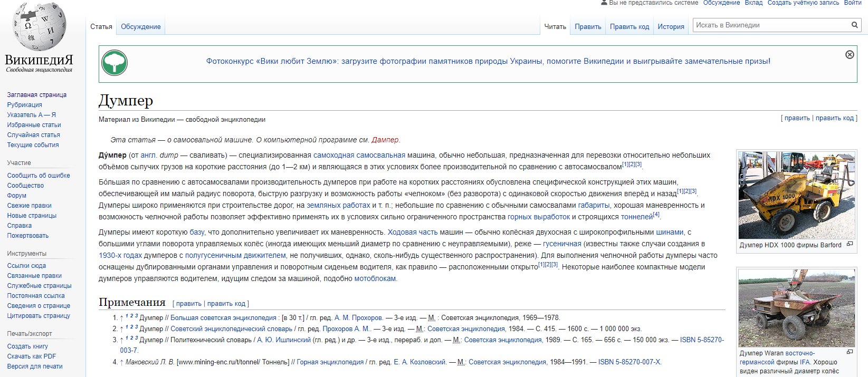
Task: Go to Заглавная страница in sidebar
Action: [x=37, y=95]
